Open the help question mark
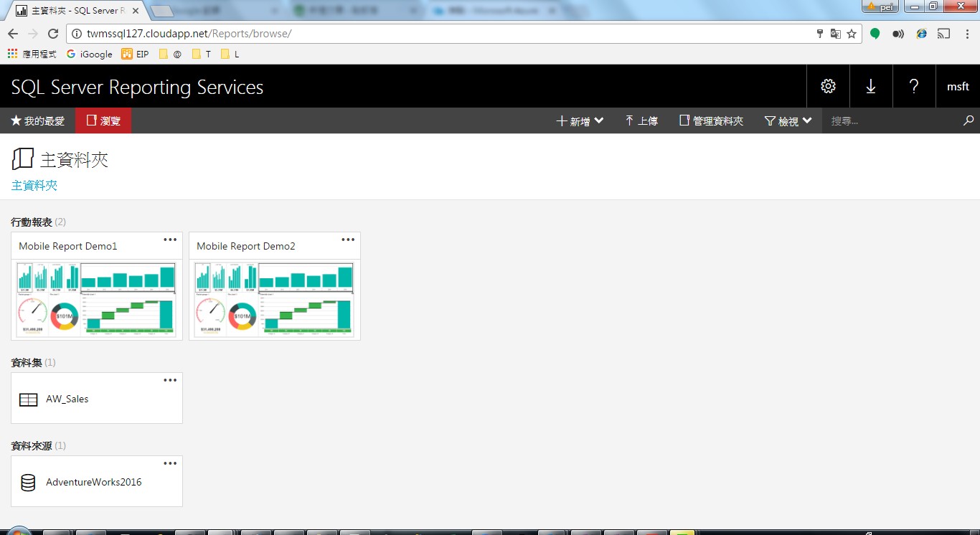 [x=914, y=86]
